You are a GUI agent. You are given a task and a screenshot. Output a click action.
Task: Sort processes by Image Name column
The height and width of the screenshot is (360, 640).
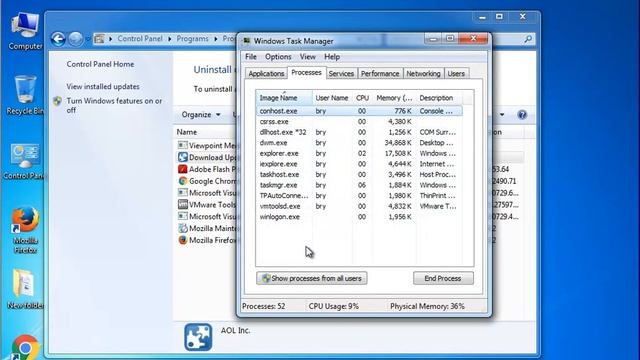tap(284, 98)
